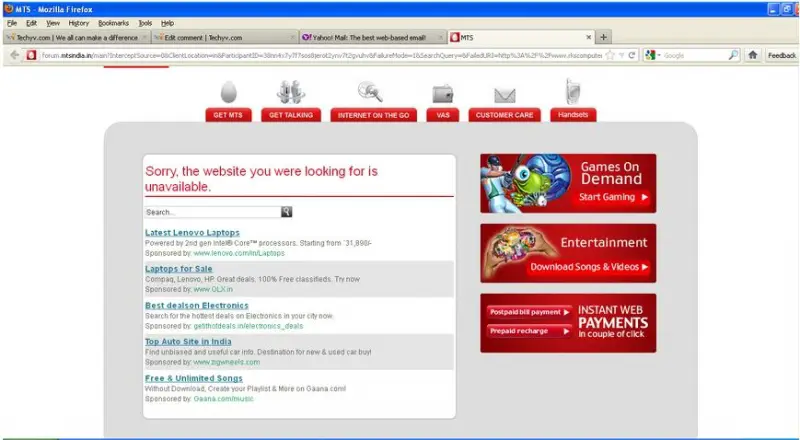Click the VAS red button
Screen dimensions: 800x440
443,115
